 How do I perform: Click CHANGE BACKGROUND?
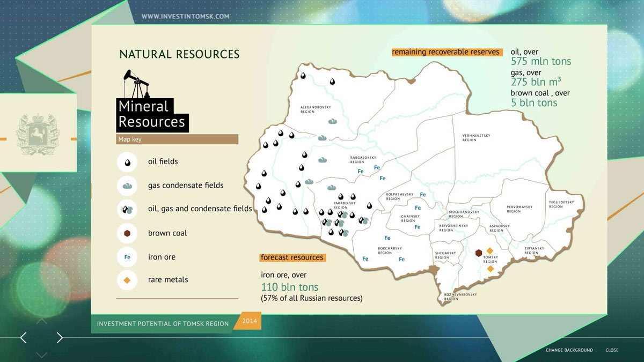tap(569, 350)
